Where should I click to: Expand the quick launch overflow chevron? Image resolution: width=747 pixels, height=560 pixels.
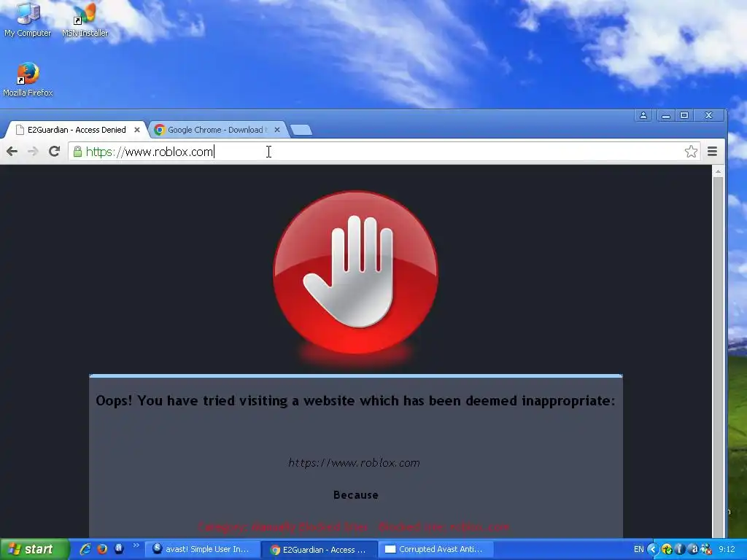(x=136, y=545)
